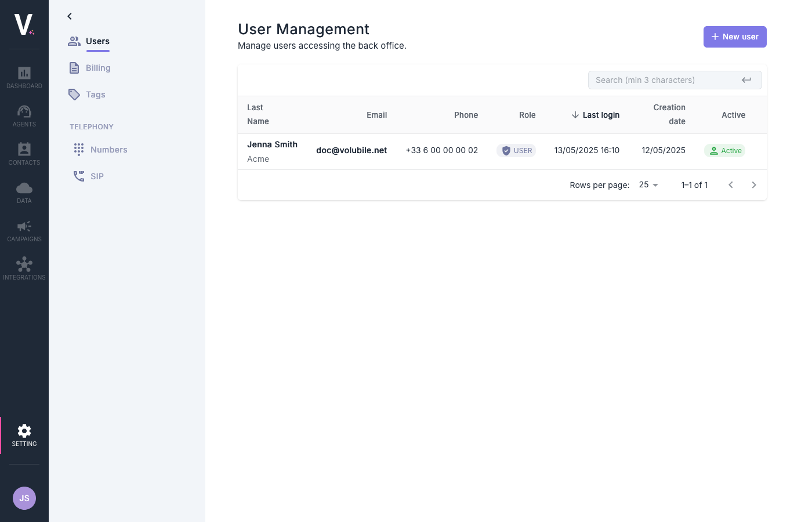The image size is (812, 522).
Task: Click the Volubile logo at the top left
Action: tap(24, 24)
